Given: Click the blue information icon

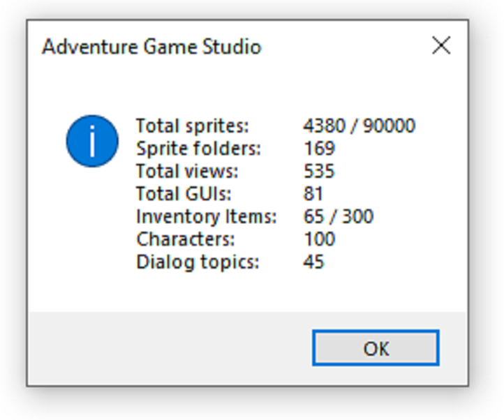Looking at the screenshot, I should pos(92,142).
